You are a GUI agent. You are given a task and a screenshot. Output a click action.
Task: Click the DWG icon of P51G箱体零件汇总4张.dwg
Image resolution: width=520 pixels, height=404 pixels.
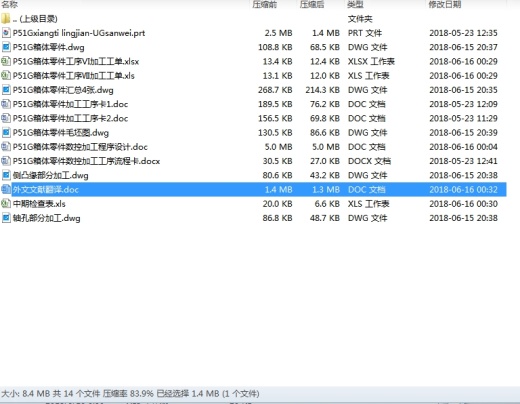point(6,90)
